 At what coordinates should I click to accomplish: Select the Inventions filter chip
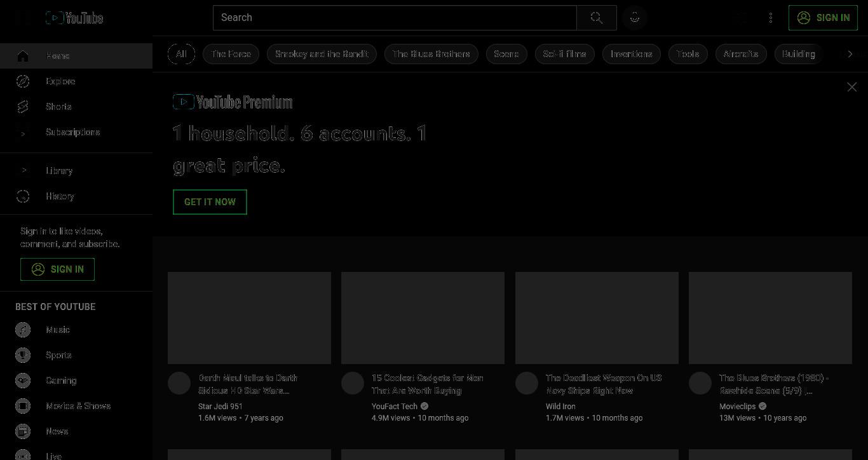click(x=632, y=54)
